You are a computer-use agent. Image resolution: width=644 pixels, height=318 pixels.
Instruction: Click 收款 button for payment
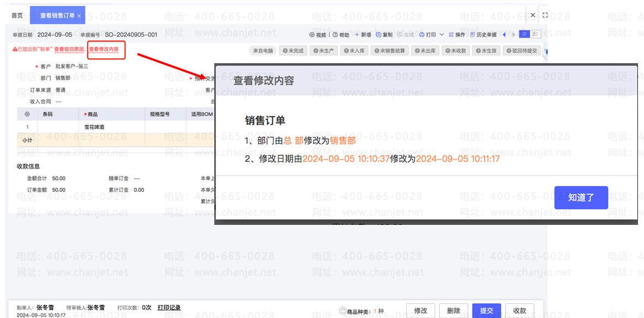click(520, 310)
